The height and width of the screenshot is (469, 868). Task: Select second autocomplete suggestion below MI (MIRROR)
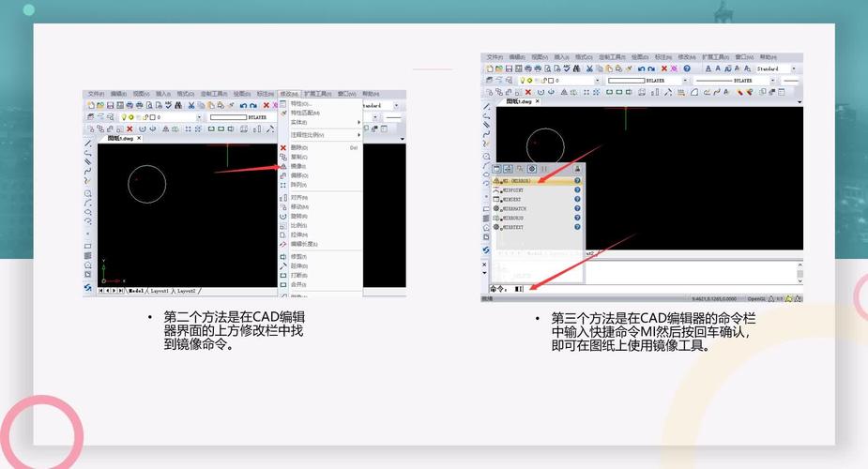[x=536, y=190]
